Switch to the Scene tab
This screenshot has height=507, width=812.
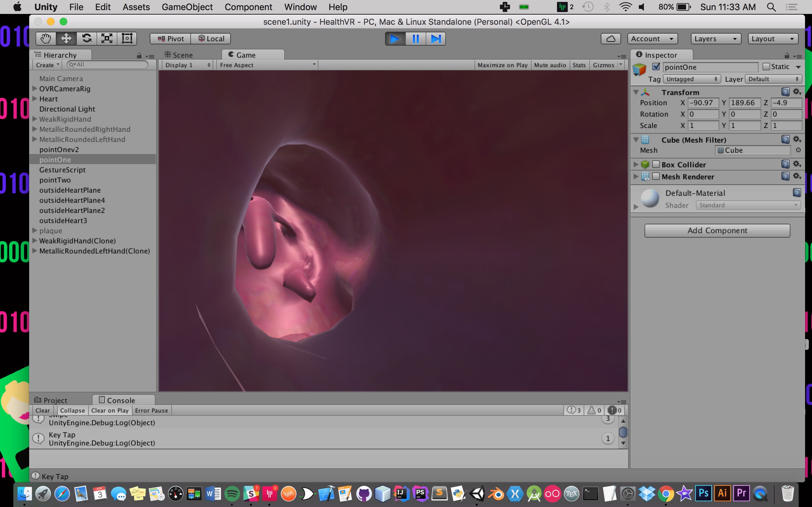[x=179, y=55]
